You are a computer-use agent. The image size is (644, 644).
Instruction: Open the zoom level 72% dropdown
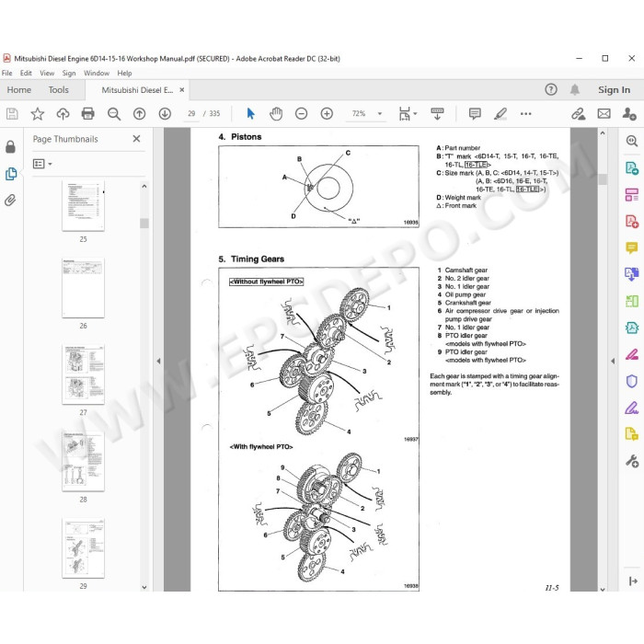tap(380, 114)
